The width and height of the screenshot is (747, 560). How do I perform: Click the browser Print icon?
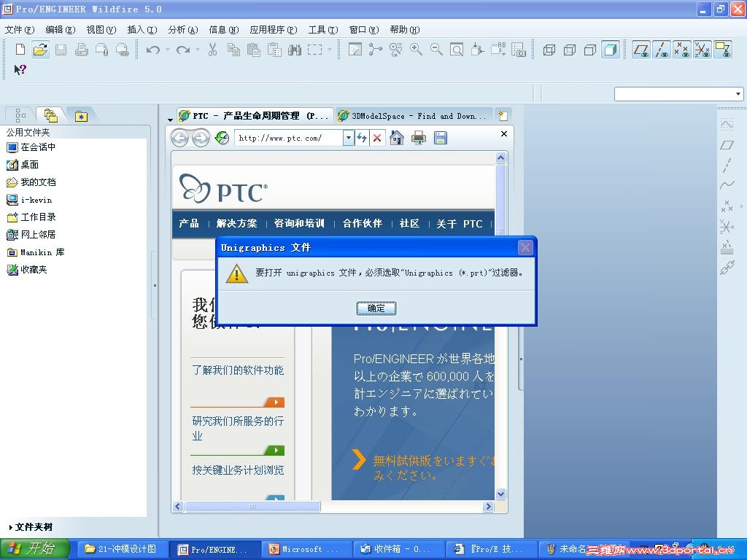[418, 138]
